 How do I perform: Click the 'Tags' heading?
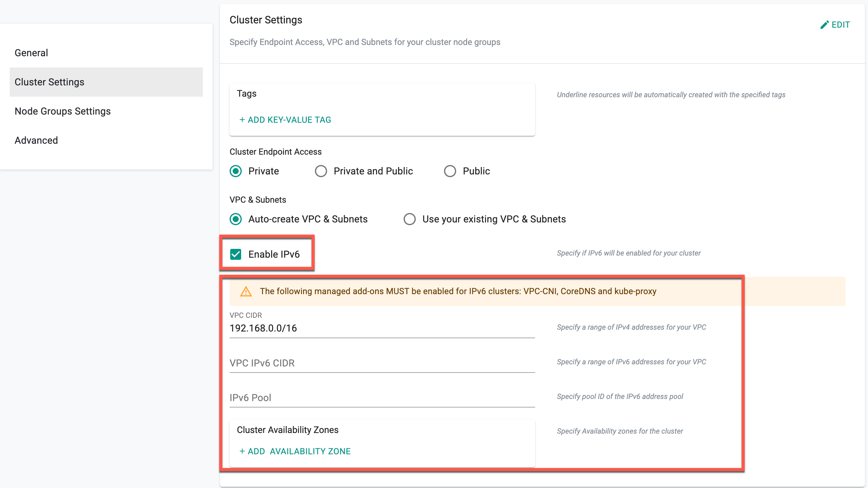click(x=247, y=93)
